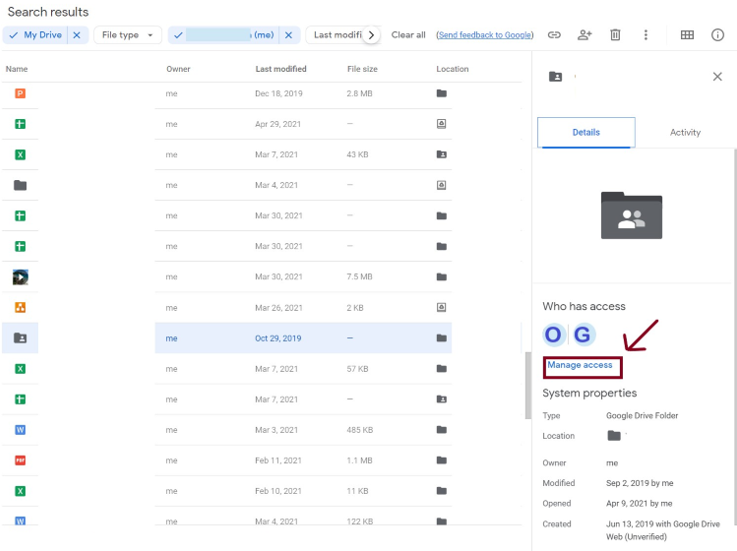Switch to the Activity tab
Screen dimensions: 737x551
[x=685, y=132]
